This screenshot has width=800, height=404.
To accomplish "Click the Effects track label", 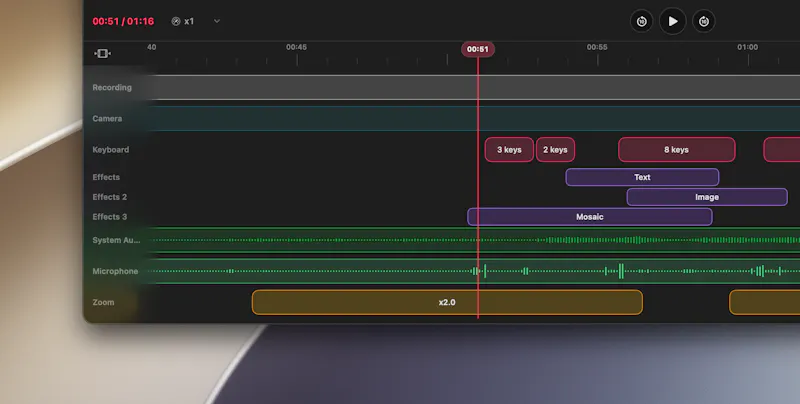I will click(x=106, y=178).
